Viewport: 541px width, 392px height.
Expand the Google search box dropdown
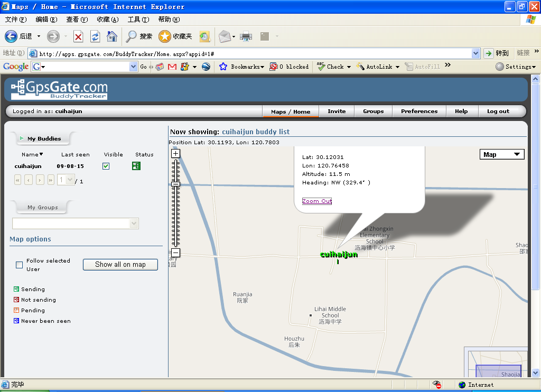(x=134, y=67)
